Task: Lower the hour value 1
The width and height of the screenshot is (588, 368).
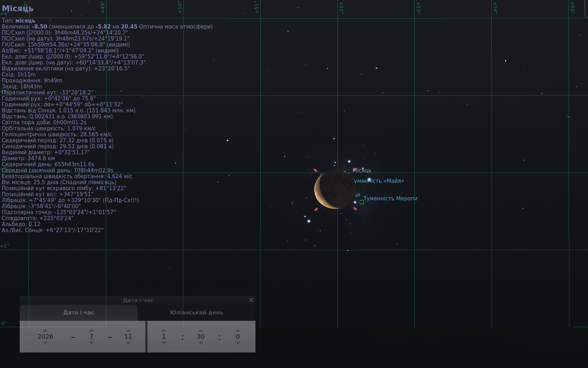Action: pyautogui.click(x=164, y=343)
